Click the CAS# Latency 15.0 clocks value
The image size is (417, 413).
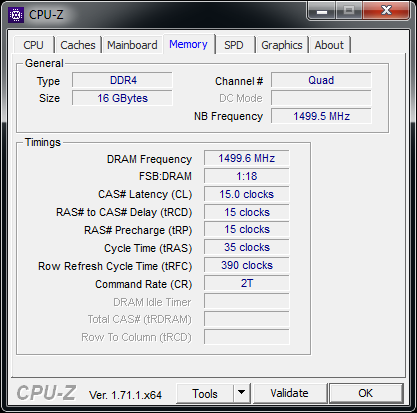tap(247, 194)
